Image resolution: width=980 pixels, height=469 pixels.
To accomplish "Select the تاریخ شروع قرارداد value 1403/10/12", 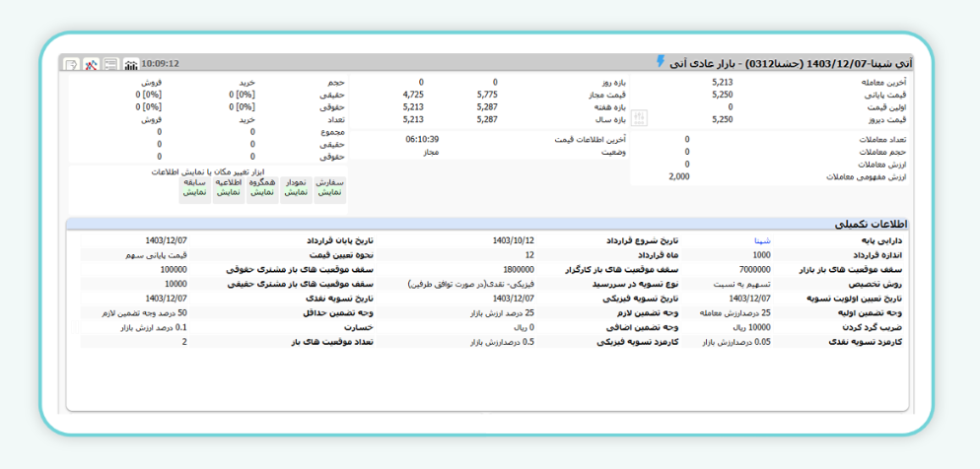I will pos(514,239).
